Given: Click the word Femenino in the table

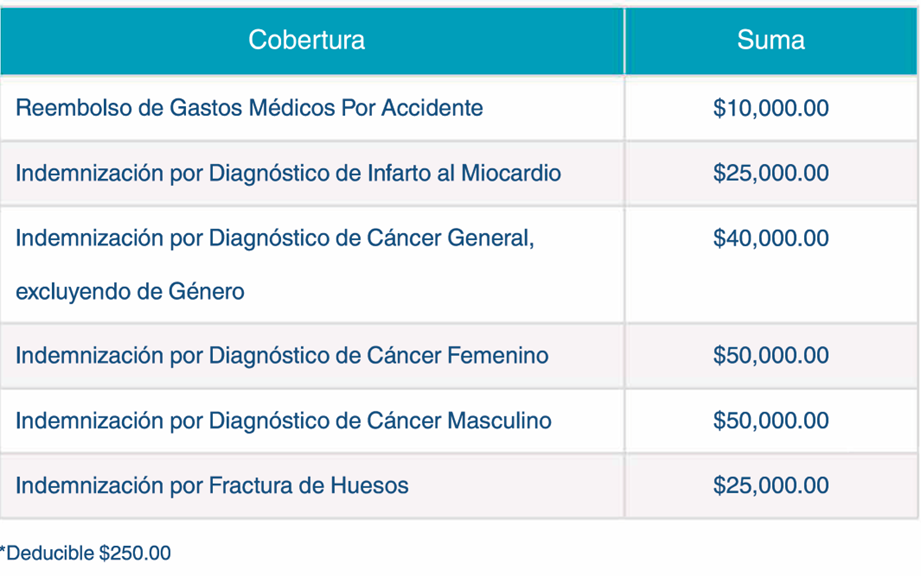Looking at the screenshot, I should point(496,355).
